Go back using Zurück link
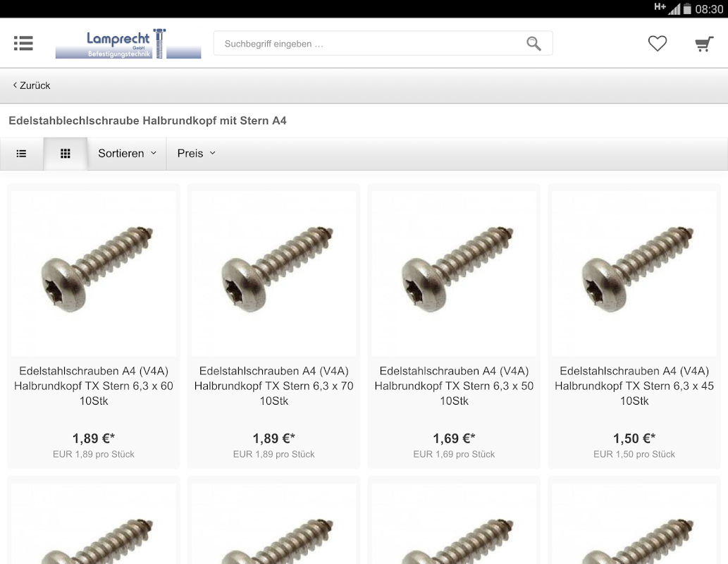Screen dimensions: 728x564 [x=32, y=85]
